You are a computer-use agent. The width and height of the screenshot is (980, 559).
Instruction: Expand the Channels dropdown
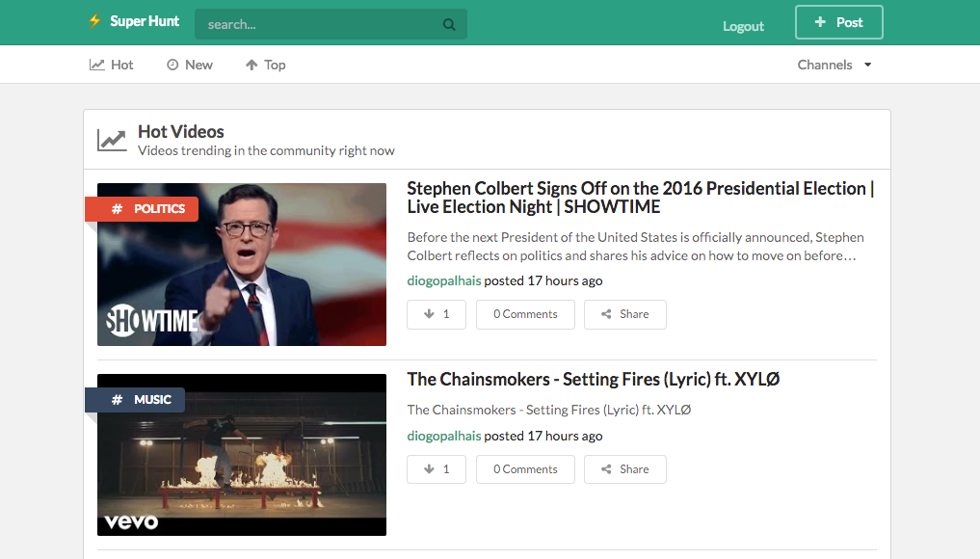834,65
